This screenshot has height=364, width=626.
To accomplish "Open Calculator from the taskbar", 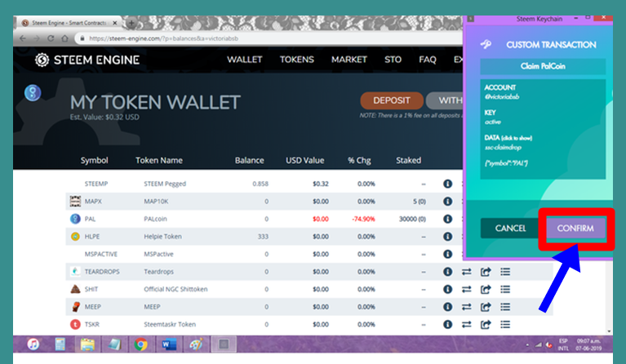I will 60,344.
